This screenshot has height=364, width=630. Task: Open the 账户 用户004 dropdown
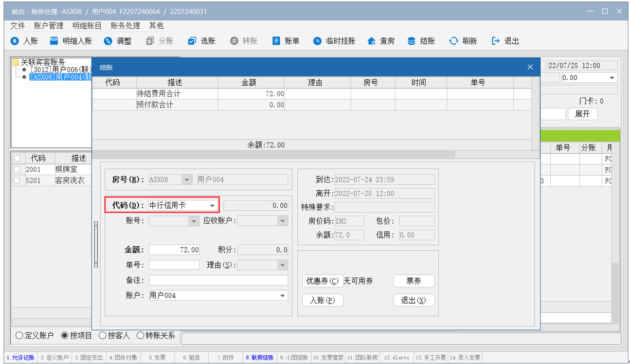(283, 296)
